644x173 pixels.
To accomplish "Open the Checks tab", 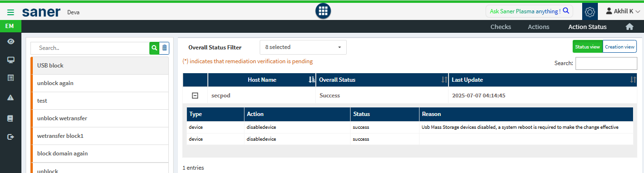I will (x=501, y=27).
